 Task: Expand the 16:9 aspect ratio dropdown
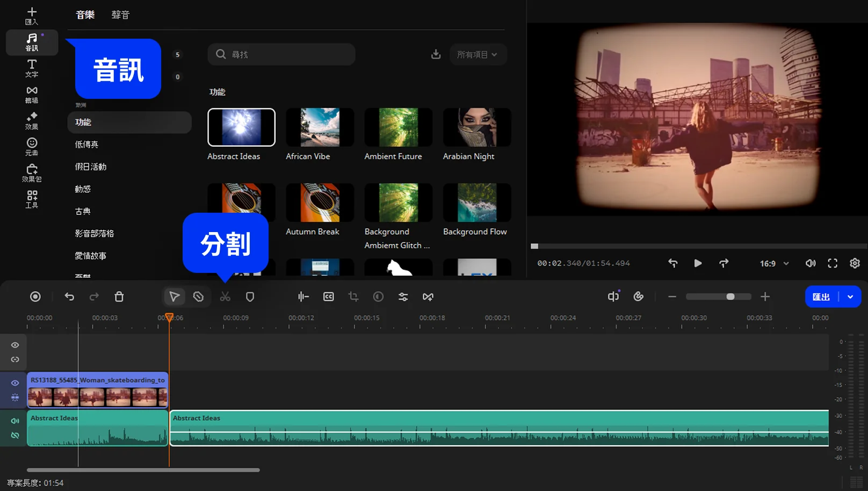coord(774,263)
